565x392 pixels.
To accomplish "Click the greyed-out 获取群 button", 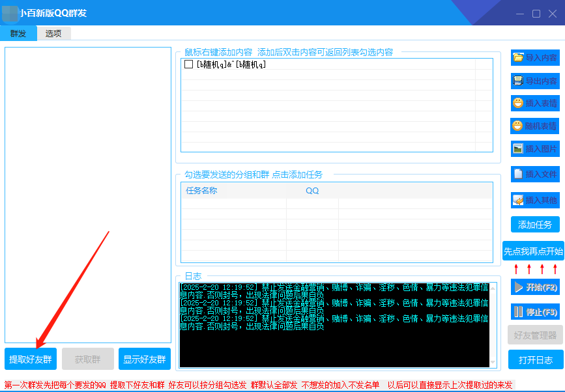I will (88, 359).
